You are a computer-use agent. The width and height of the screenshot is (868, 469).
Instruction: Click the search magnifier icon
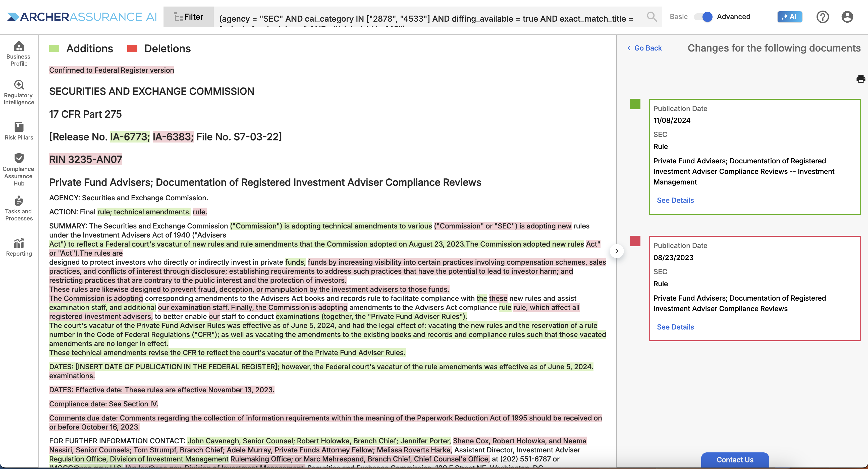tap(652, 17)
